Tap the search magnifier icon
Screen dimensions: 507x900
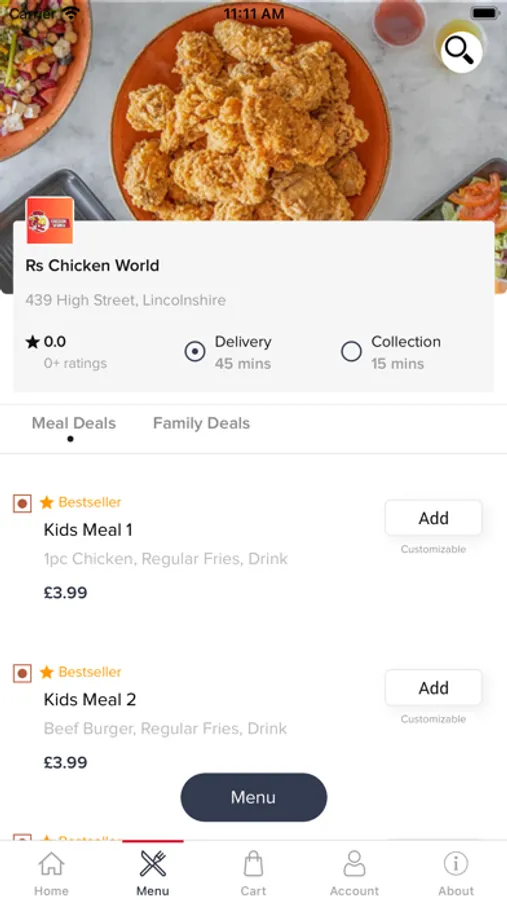pos(461,51)
